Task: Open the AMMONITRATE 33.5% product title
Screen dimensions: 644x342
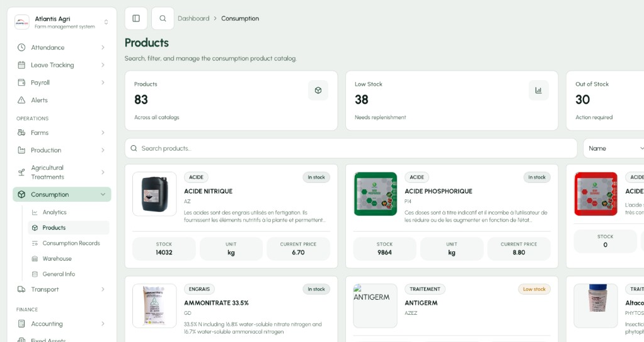Action: [216, 303]
